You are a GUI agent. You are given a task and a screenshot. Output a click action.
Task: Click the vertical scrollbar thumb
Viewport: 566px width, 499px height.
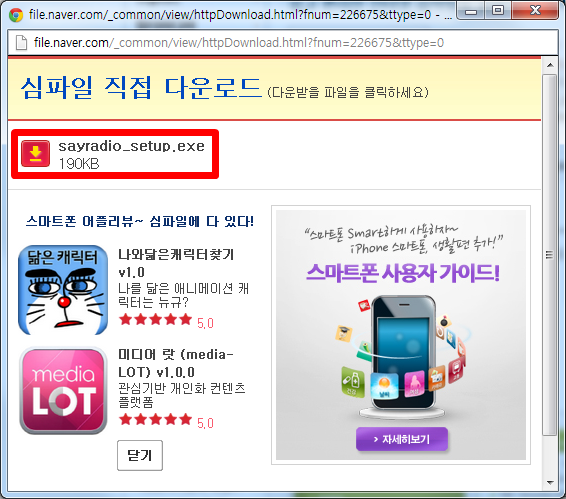coord(550,255)
